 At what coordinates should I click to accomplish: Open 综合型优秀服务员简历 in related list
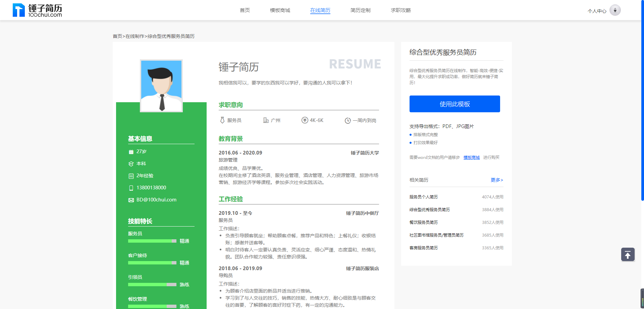[430, 210]
